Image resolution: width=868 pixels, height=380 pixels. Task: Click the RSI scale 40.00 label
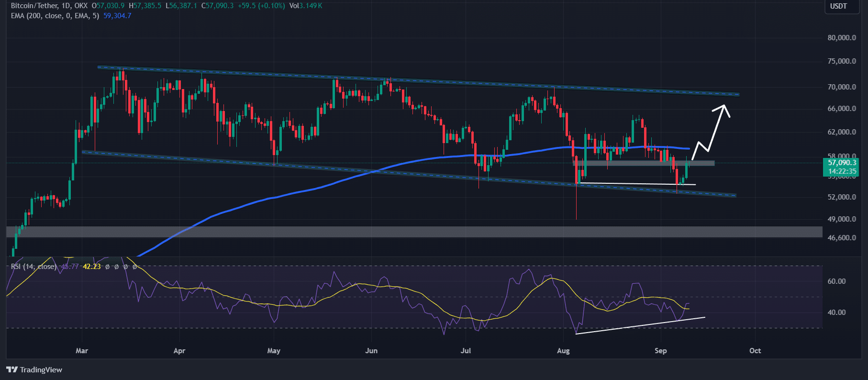[836, 313]
